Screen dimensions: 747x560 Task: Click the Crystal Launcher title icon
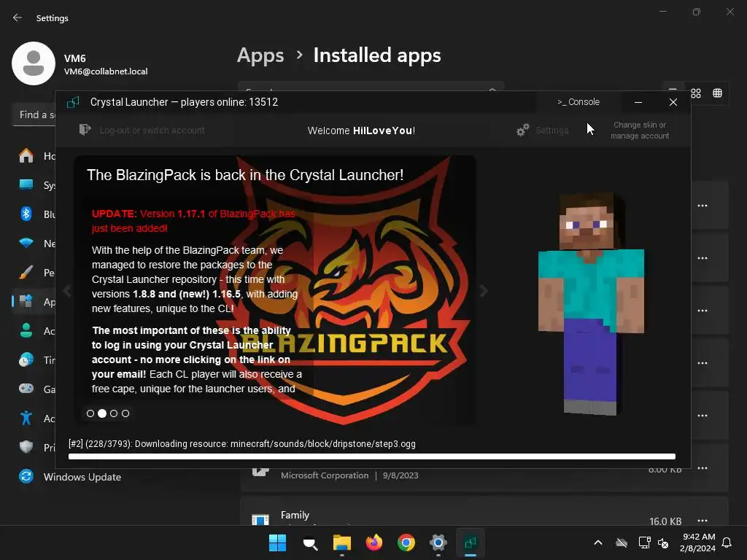[x=73, y=102]
